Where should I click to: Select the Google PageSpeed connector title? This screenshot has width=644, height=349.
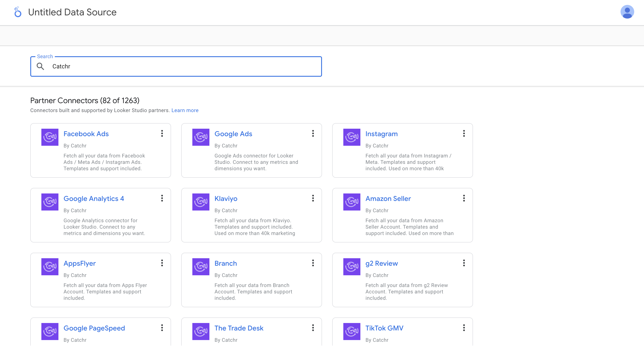point(94,328)
